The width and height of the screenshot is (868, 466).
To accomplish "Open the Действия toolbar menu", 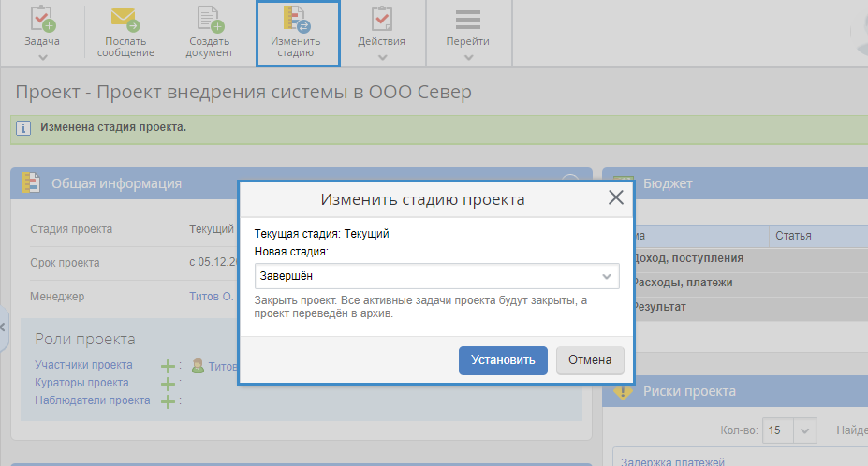I will 381,21.
